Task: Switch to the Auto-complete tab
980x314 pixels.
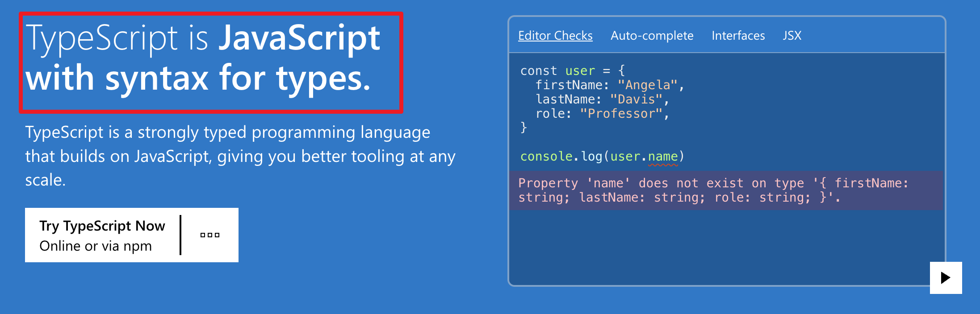Action: click(652, 36)
